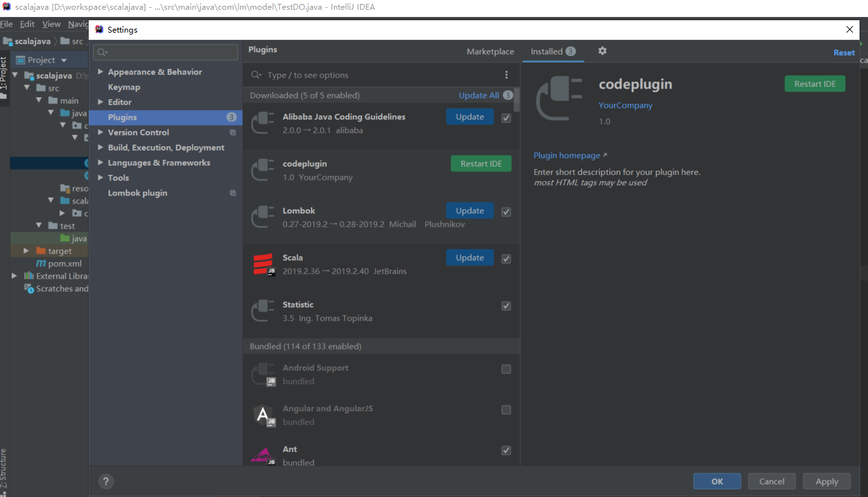The height and width of the screenshot is (497, 868).
Task: Click the target folder icon
Action: tap(41, 251)
